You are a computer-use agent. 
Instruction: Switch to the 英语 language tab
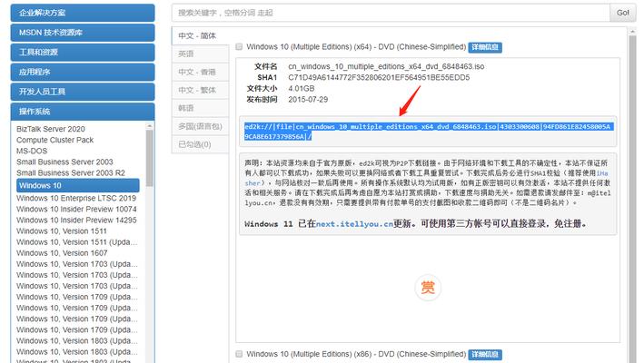tap(200, 54)
